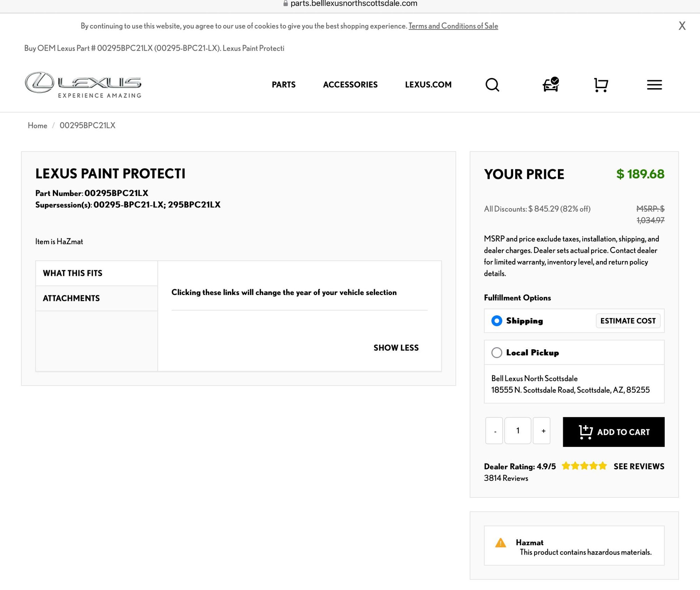The width and height of the screenshot is (700, 590).
Task: Open the shopping cart icon
Action: click(x=601, y=85)
